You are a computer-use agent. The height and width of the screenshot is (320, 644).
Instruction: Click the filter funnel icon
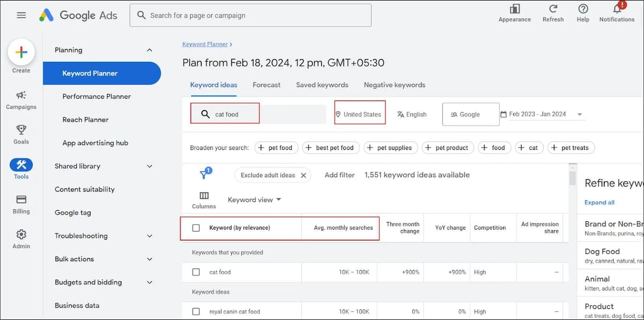pos(204,174)
